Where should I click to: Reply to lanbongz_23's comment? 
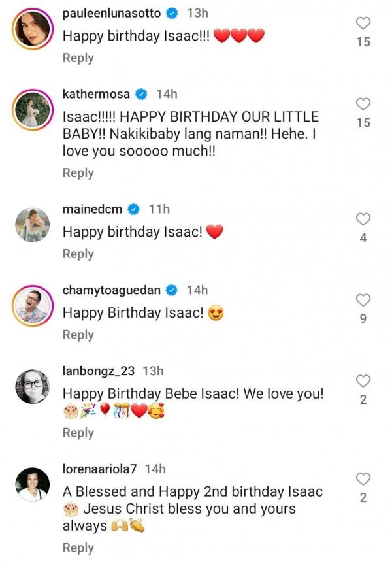click(x=78, y=433)
